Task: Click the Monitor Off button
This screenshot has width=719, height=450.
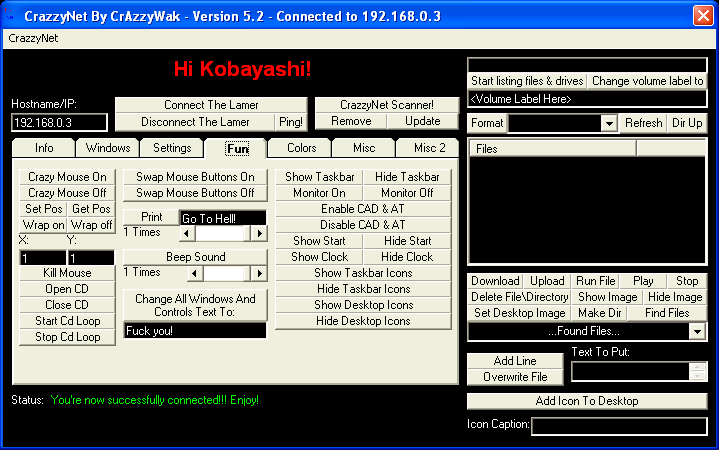Action: 407,193
